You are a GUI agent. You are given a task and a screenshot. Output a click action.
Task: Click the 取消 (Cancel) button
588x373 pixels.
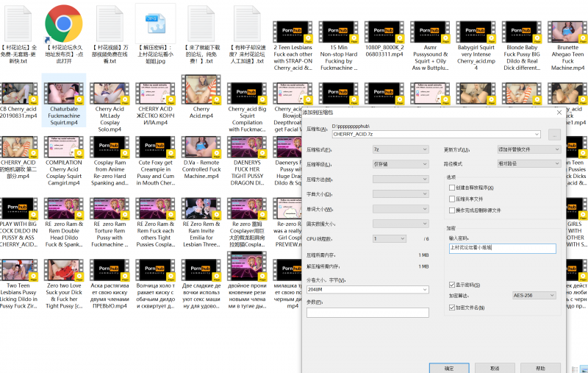tap(494, 368)
